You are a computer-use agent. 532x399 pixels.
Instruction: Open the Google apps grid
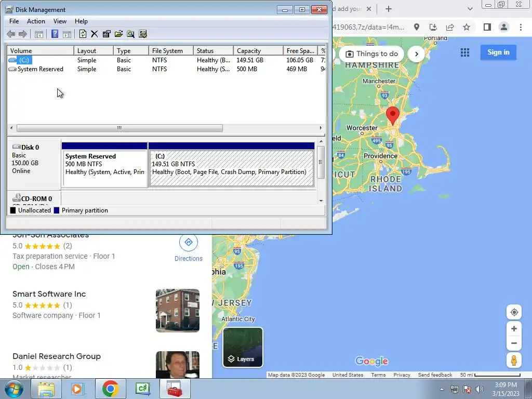(465, 52)
